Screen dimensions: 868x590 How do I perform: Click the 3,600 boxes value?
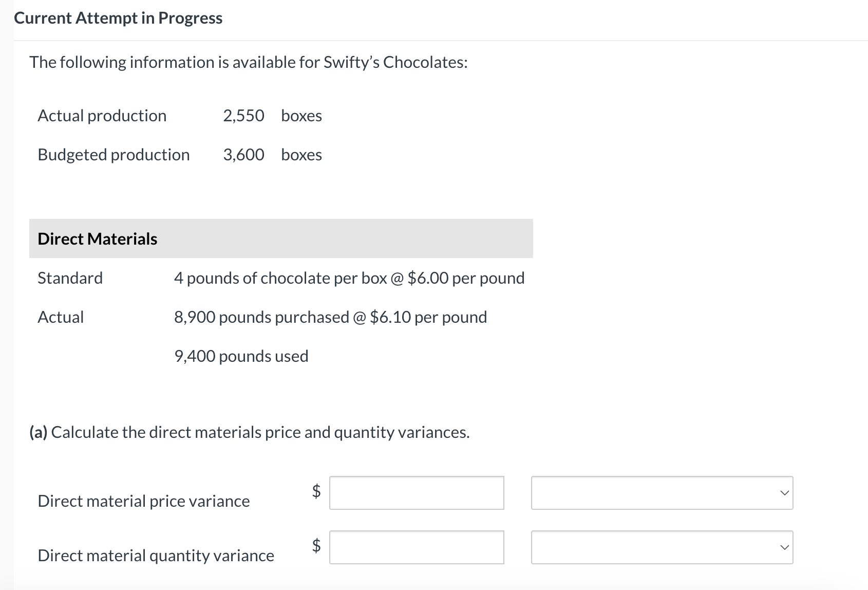pos(272,155)
